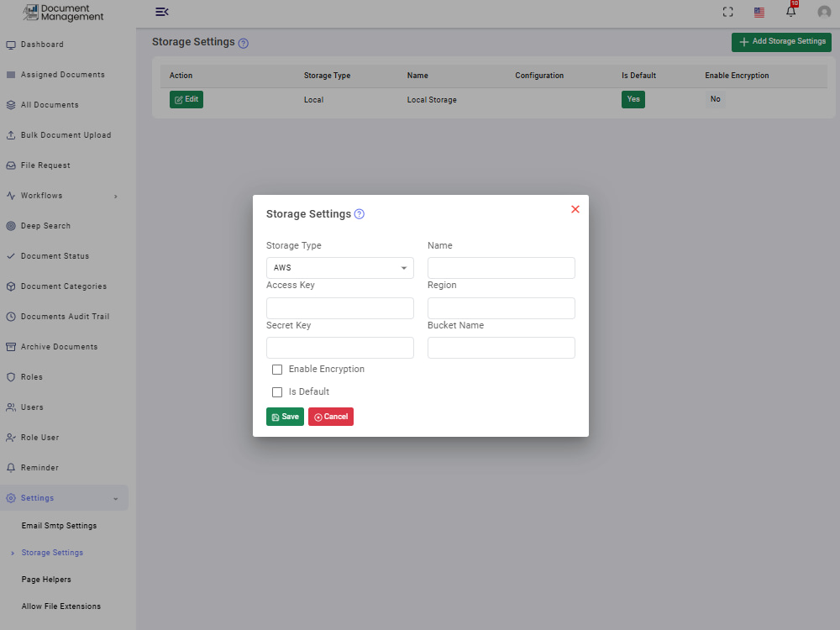Viewport: 840px width, 630px height.
Task: Click the Deep Search target icon
Action: pyautogui.click(x=11, y=226)
